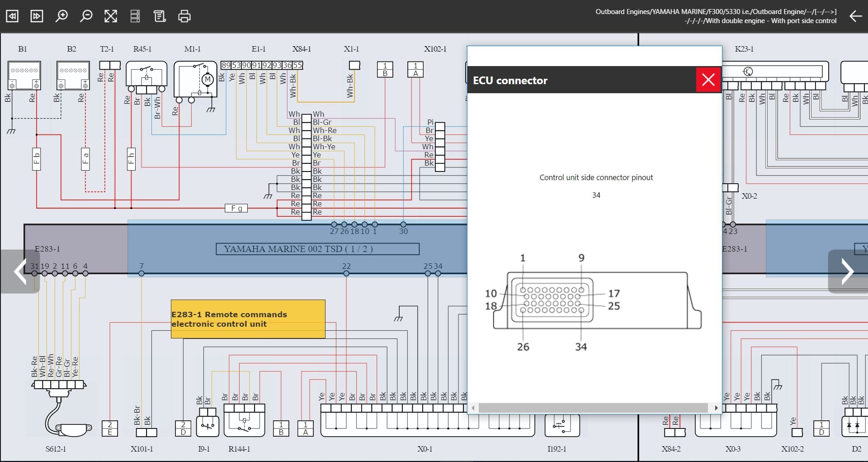Click the 1 B reference box at top
Screen dimensions: 868x462
tap(385, 69)
